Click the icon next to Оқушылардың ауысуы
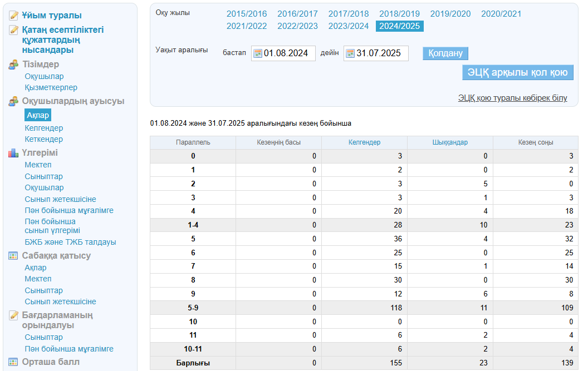This screenshot has width=588, height=371. [14, 101]
